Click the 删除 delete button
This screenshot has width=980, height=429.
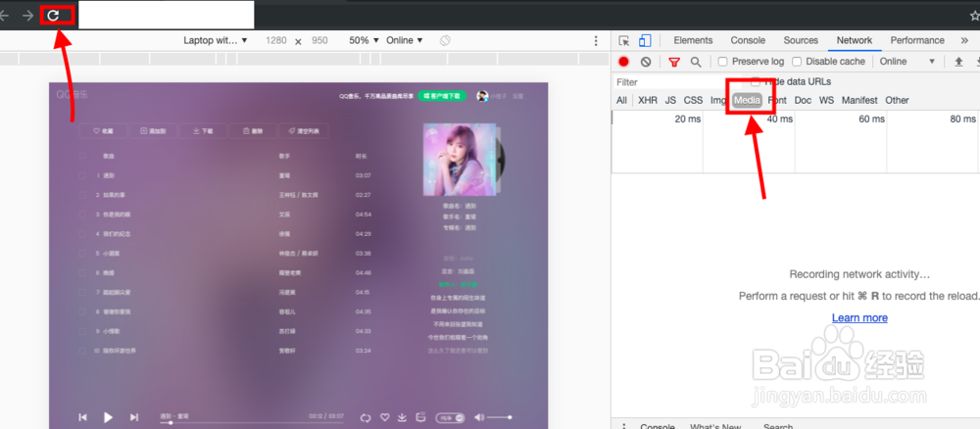(x=253, y=131)
